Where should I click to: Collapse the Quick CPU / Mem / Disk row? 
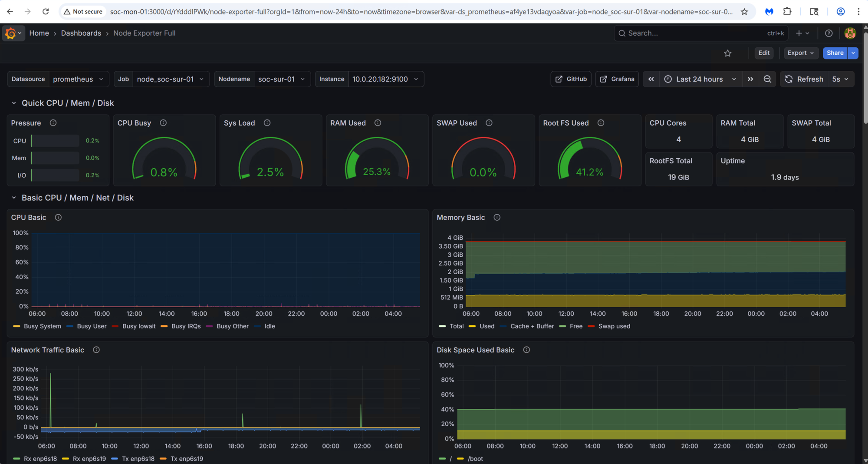pos(14,103)
